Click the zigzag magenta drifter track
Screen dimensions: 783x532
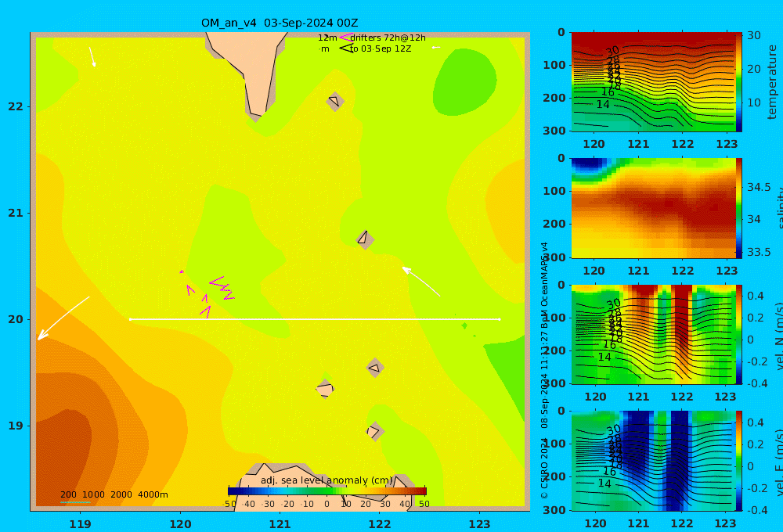pos(222,288)
